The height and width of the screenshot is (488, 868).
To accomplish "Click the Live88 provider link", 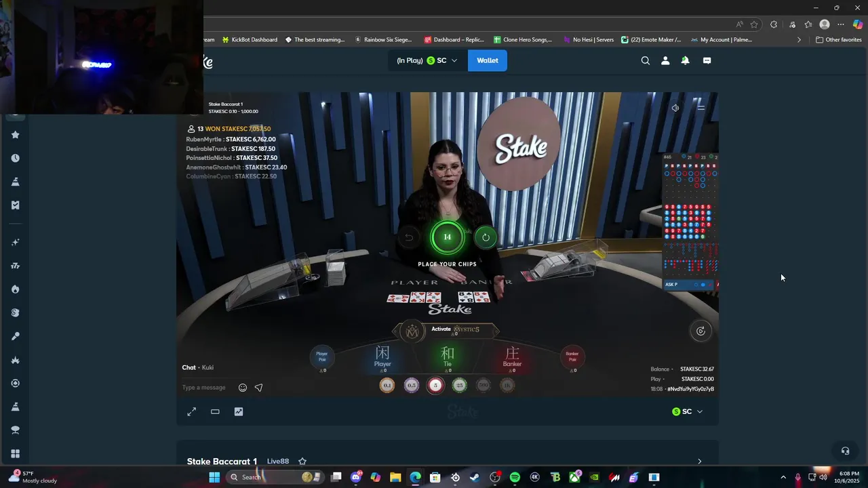I will [278, 462].
